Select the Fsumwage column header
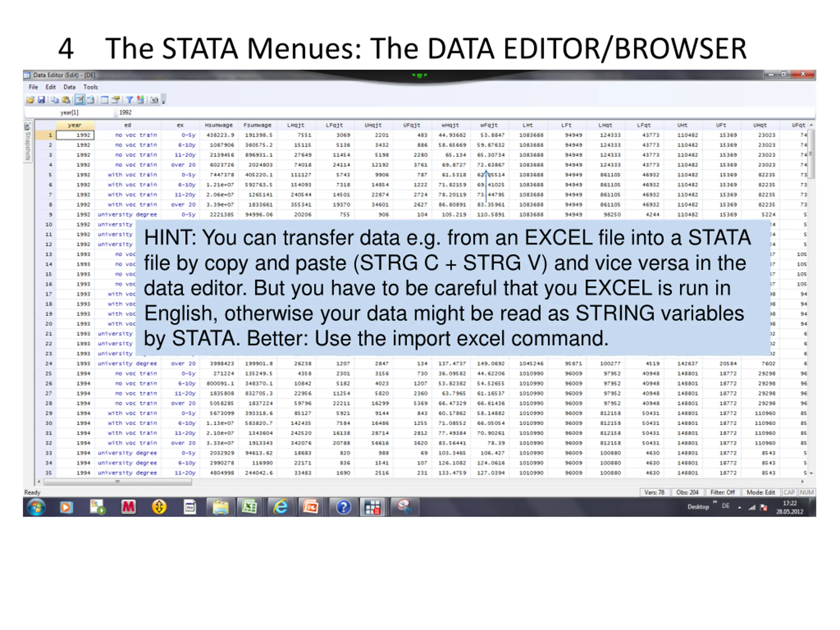840x630 pixels. [258, 125]
